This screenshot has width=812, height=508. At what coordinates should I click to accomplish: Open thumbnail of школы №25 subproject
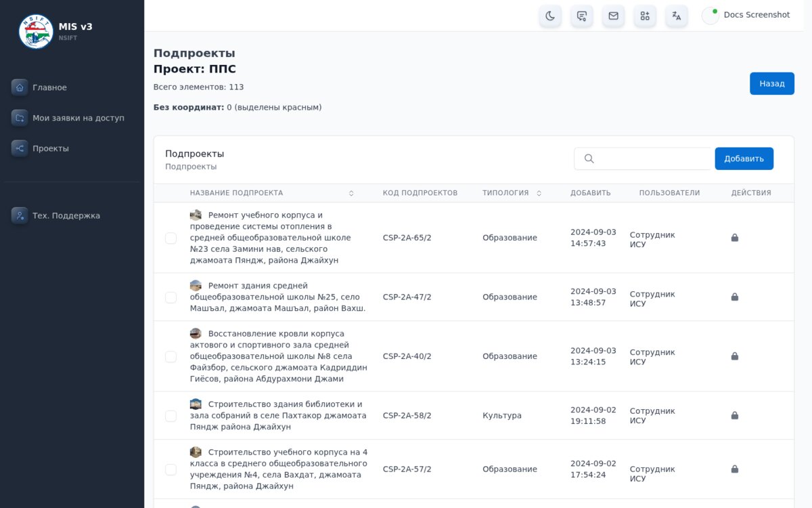(x=196, y=285)
